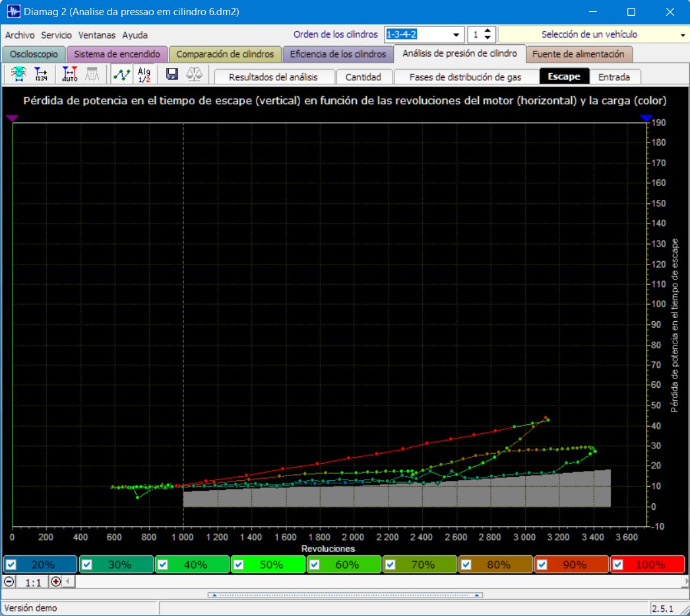Click the chart title Pérdida de potencia text
This screenshot has width=690, height=616.
click(x=344, y=101)
